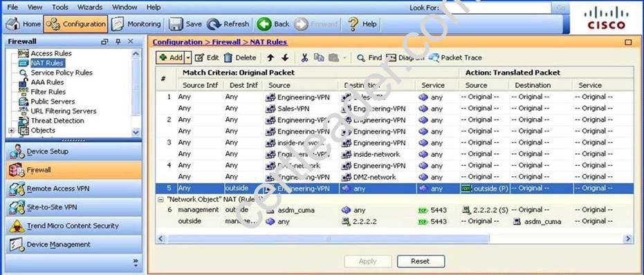Click the Look For search field
The image size is (644, 275).
(x=496, y=8)
